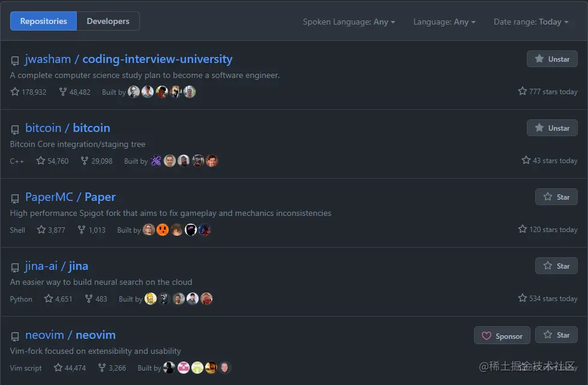Open forks icon showing 48,482
The image size is (588, 385).
pyautogui.click(x=63, y=92)
